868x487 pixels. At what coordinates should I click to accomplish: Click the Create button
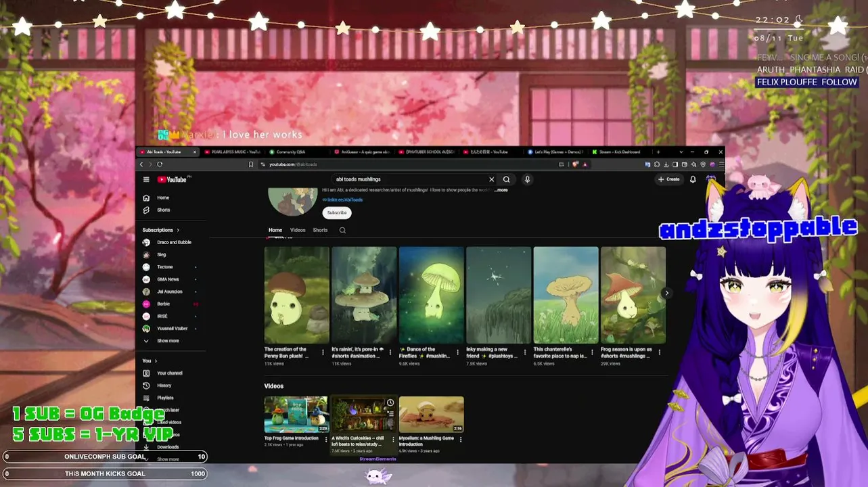click(669, 179)
